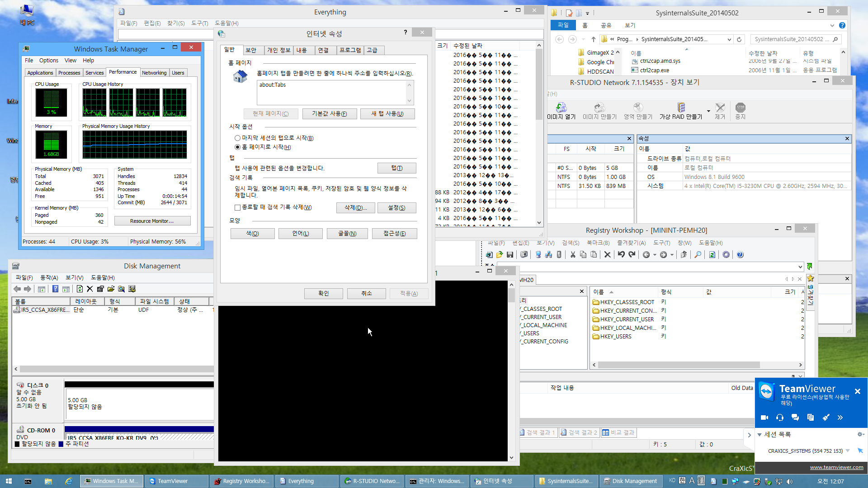Click the Delete (삭제) browsing history button
This screenshot has width=868, height=488.
point(356,208)
